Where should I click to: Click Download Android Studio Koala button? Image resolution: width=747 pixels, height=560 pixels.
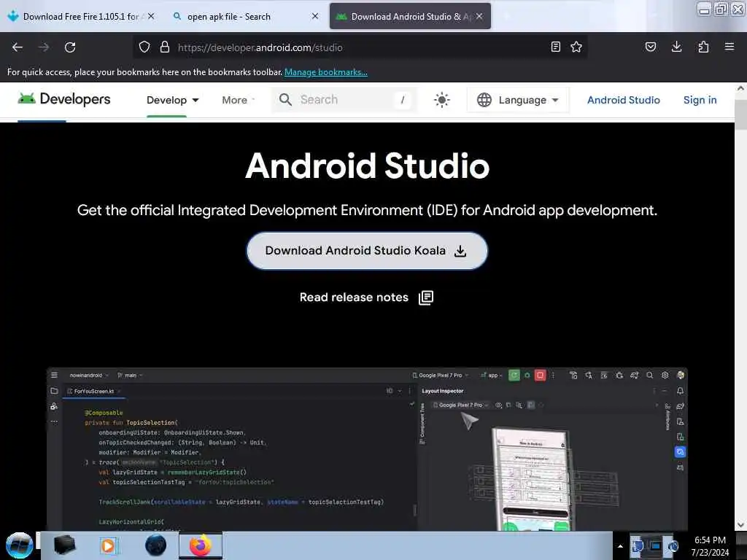pyautogui.click(x=367, y=251)
